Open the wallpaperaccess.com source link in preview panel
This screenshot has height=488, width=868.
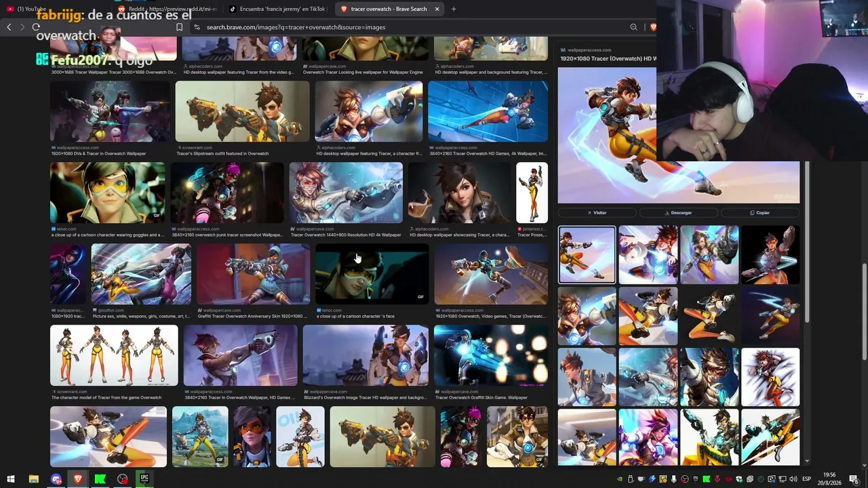pyautogui.click(x=586, y=50)
